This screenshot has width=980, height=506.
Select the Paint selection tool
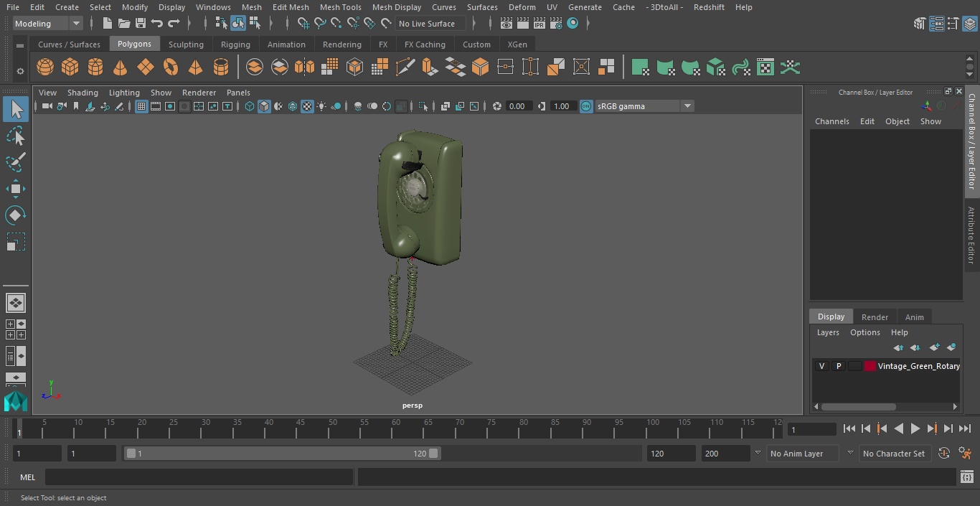point(16,162)
